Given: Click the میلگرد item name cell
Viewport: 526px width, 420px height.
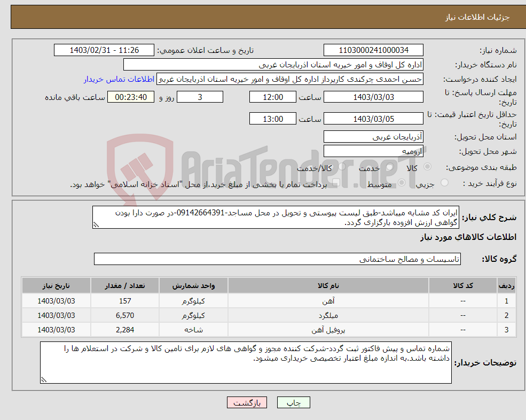Looking at the screenshot, I should pyautogui.click(x=328, y=316).
